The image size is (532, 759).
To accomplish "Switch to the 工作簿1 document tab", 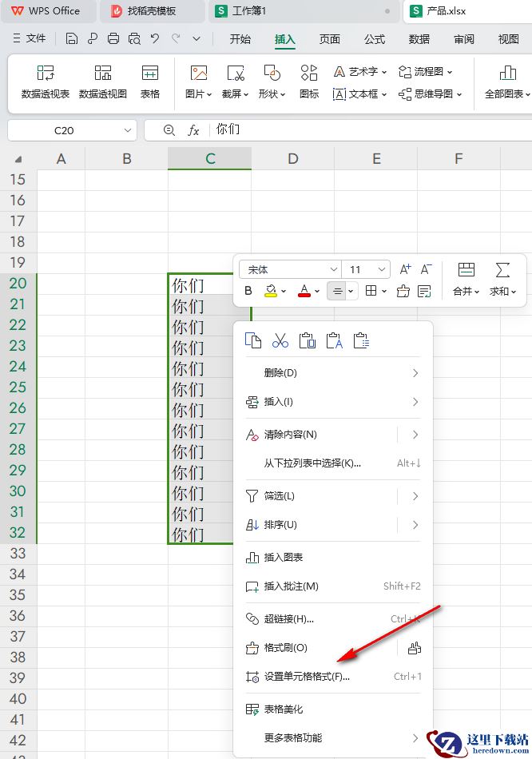I will [304, 11].
